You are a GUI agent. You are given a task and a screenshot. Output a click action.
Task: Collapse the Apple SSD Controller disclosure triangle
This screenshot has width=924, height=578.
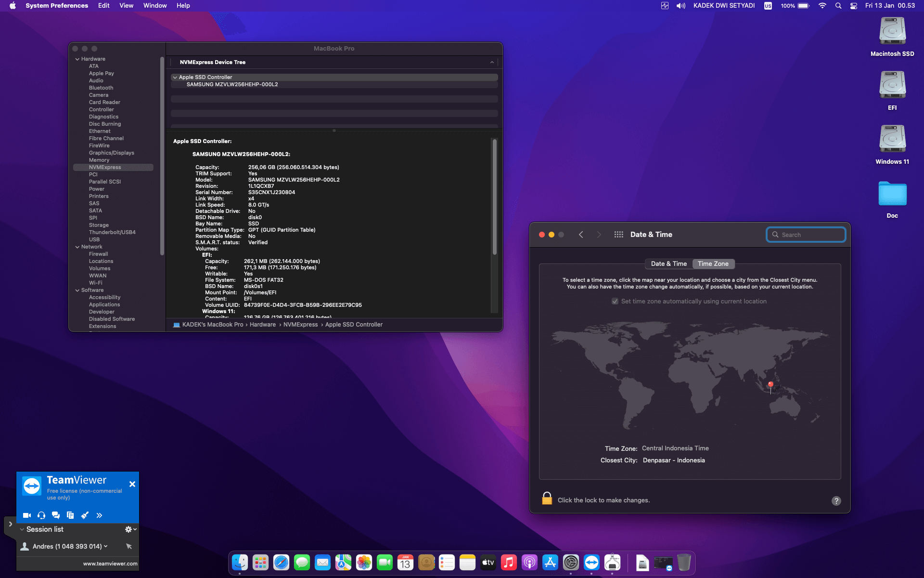tap(175, 77)
